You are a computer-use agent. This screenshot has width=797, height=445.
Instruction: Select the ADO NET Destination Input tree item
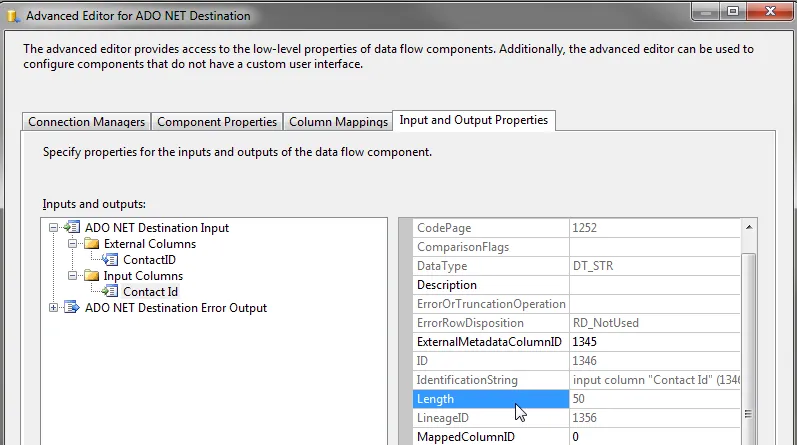coord(157,227)
